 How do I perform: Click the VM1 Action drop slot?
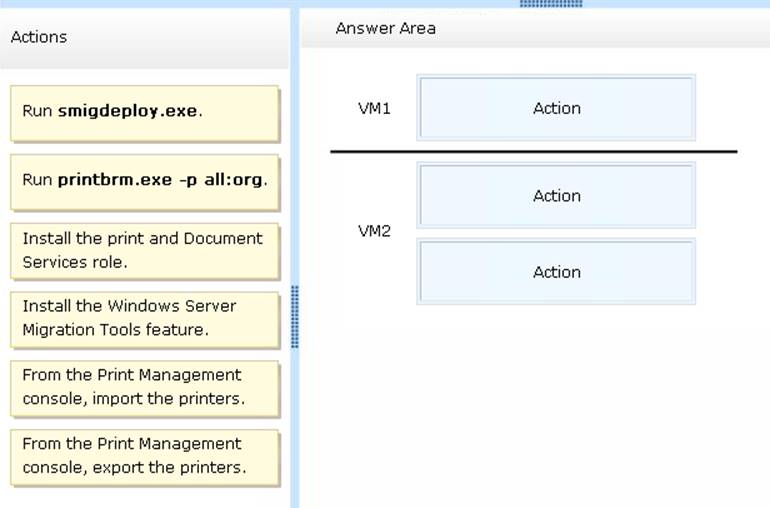click(556, 108)
